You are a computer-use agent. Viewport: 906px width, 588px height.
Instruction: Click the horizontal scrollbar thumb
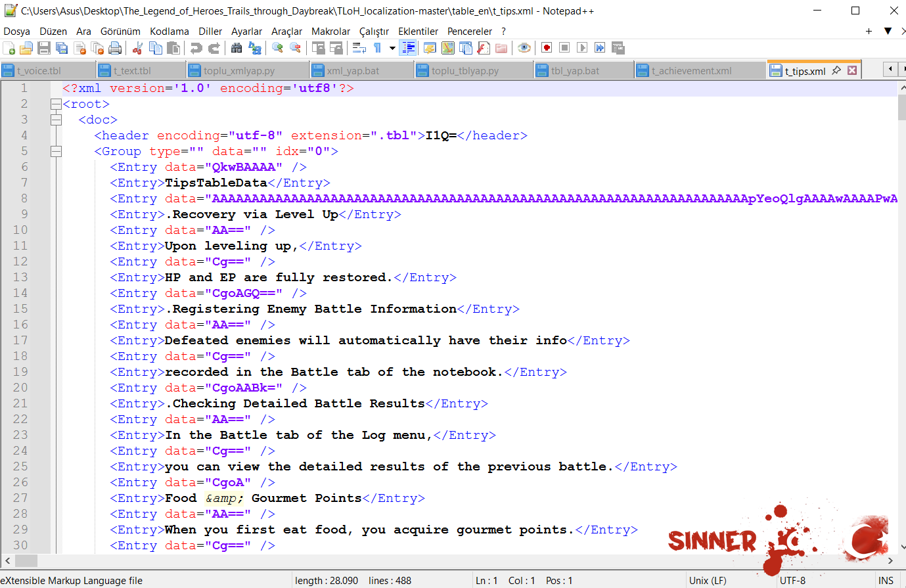[26, 560]
